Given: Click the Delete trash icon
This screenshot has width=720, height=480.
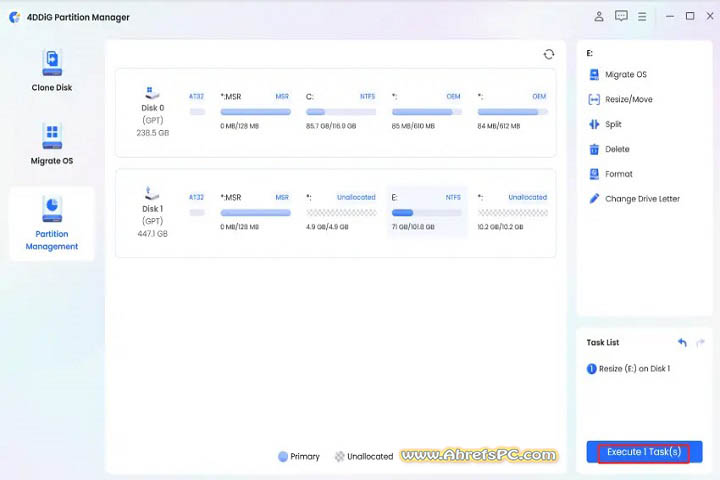Looking at the screenshot, I should click(x=594, y=149).
